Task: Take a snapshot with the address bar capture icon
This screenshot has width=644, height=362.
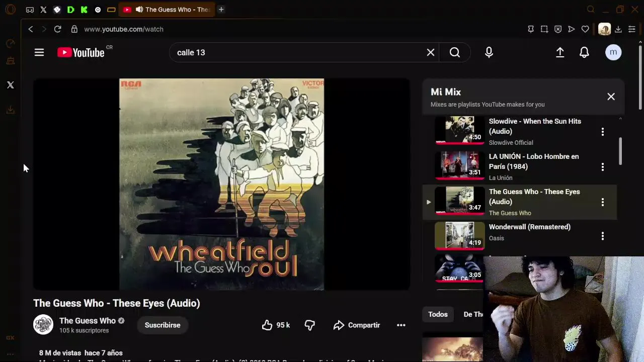Action: pyautogui.click(x=544, y=29)
